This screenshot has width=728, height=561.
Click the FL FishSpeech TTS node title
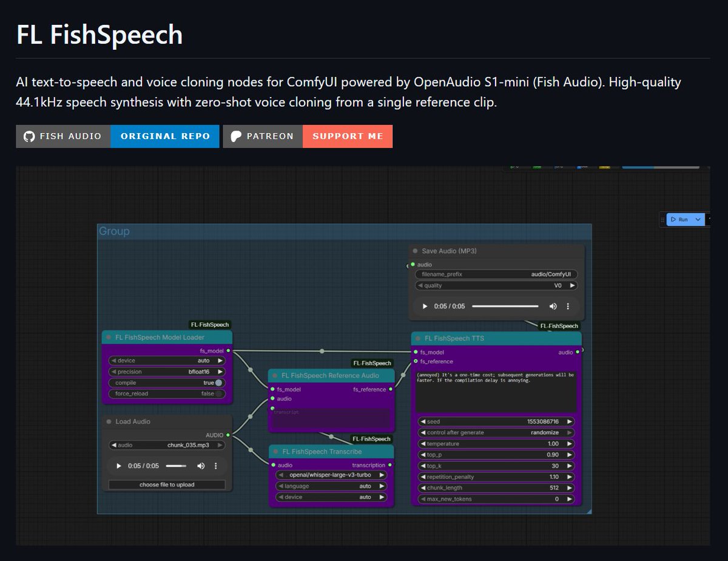(454, 338)
